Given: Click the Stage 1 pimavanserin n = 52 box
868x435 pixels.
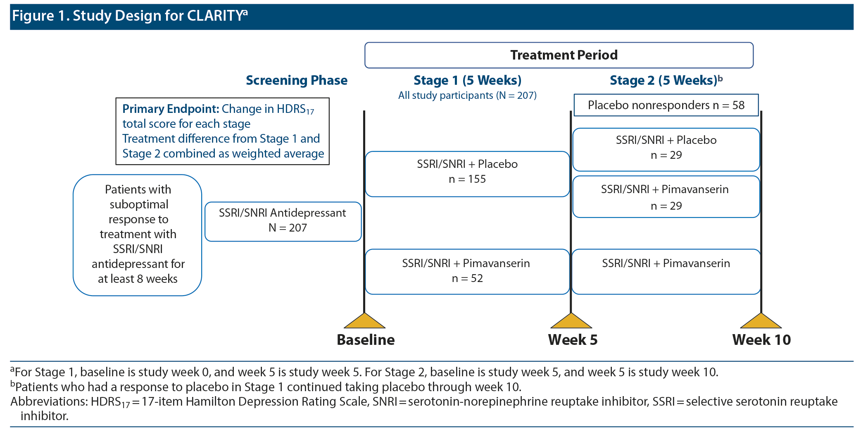Looking at the screenshot, I should coord(467,271).
